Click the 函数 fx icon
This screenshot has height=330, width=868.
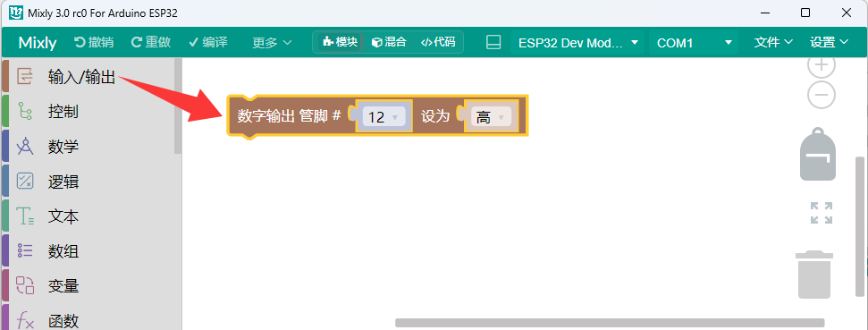(x=25, y=320)
